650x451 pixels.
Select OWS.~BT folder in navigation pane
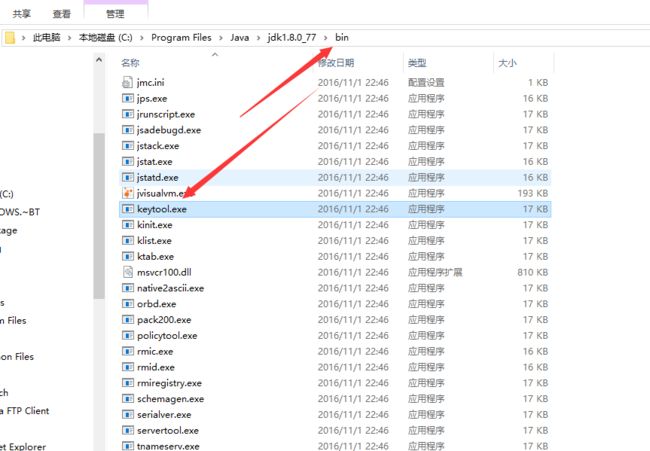(x=20, y=212)
